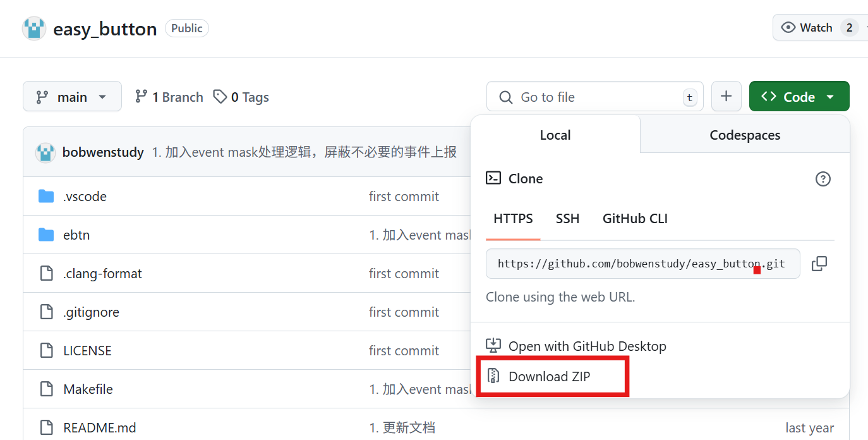Image resolution: width=868 pixels, height=440 pixels.
Task: Open the .vscode folder name
Action: pos(85,197)
